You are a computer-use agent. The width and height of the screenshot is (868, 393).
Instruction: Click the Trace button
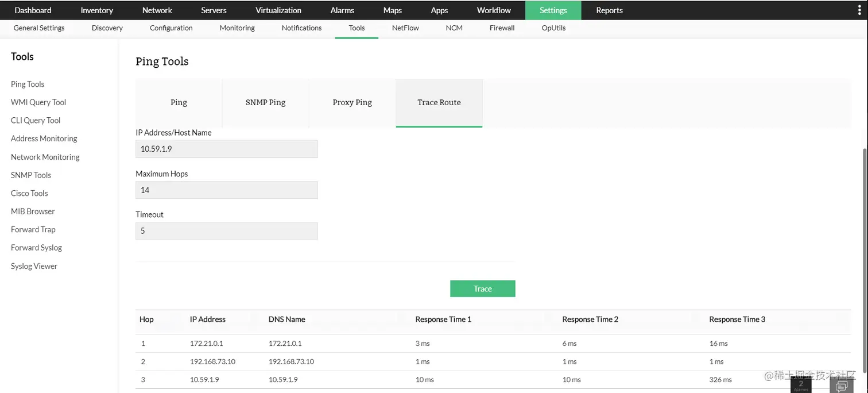482,288
